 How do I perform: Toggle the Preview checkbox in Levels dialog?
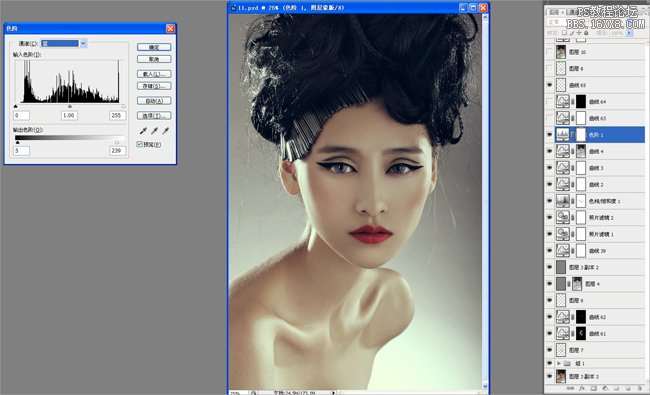[140, 144]
